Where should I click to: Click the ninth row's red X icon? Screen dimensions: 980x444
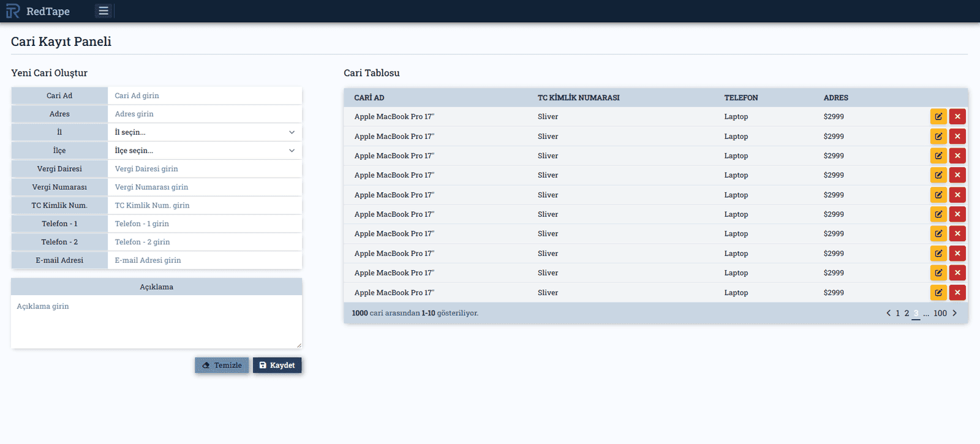957,273
